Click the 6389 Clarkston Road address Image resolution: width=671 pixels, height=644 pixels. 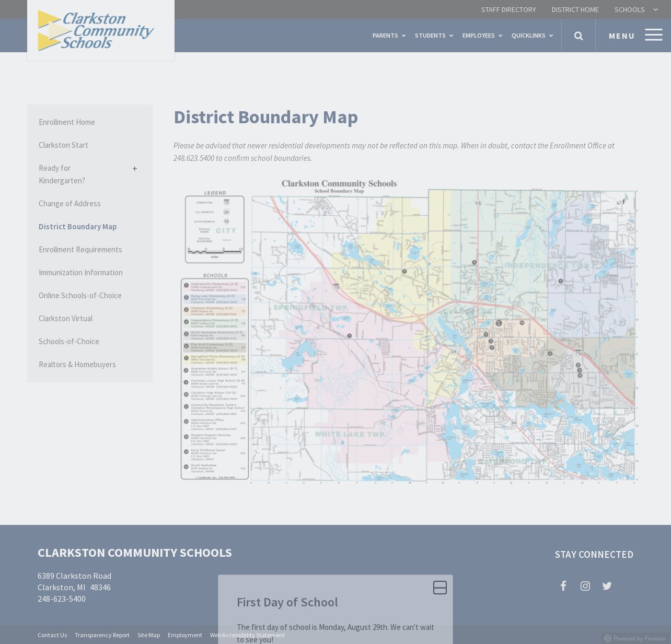pos(74,576)
